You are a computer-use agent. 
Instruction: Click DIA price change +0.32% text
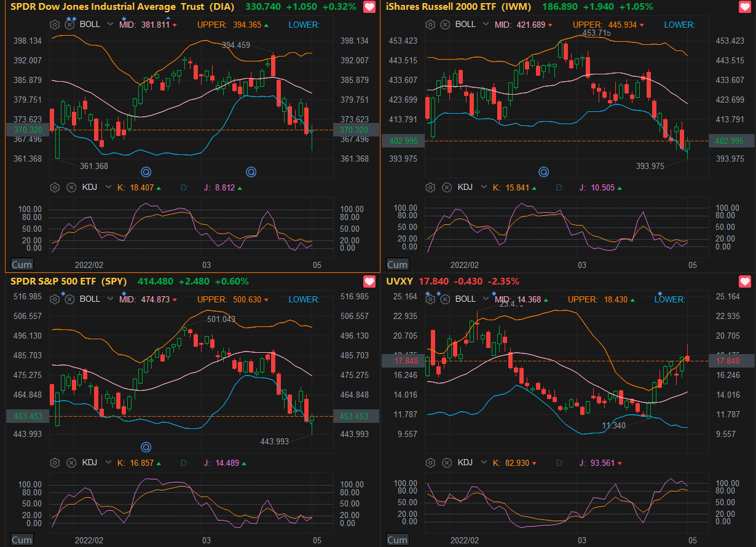click(339, 7)
